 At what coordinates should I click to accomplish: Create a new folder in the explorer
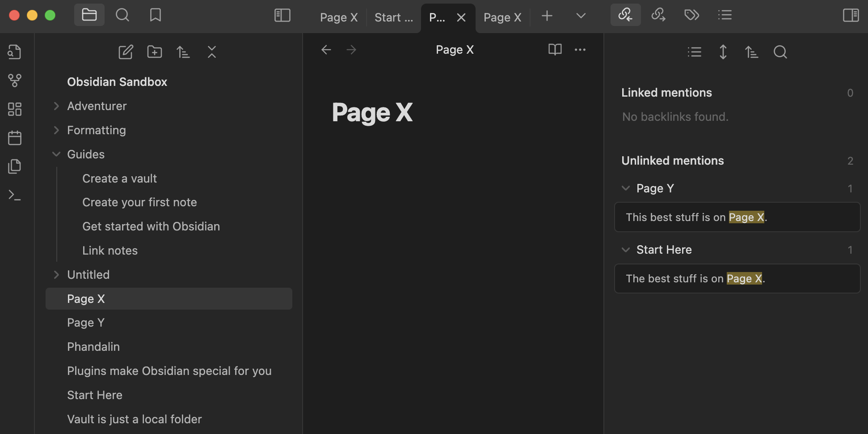[x=155, y=52]
